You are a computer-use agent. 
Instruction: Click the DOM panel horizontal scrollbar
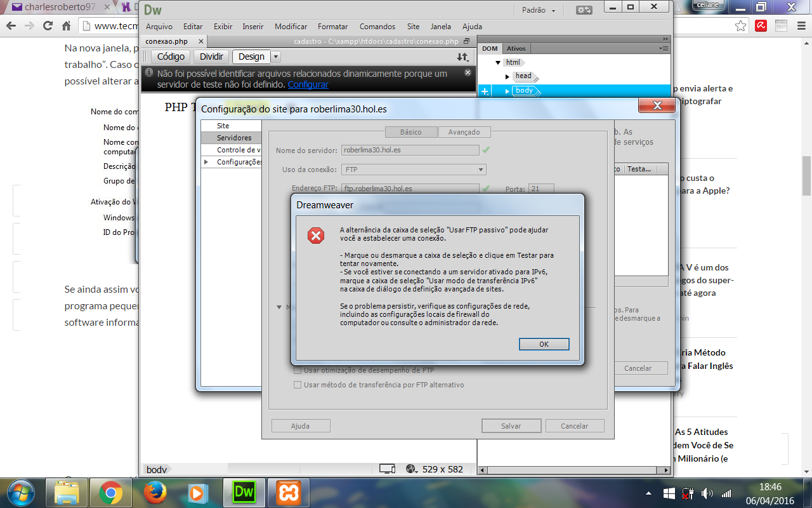(574, 471)
